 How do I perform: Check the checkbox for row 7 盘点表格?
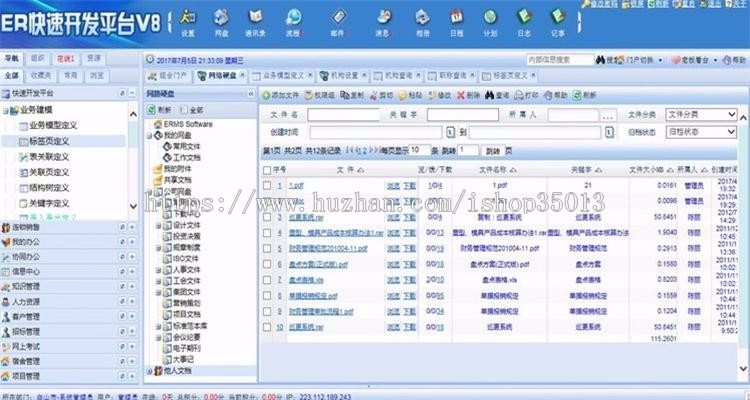point(267,280)
